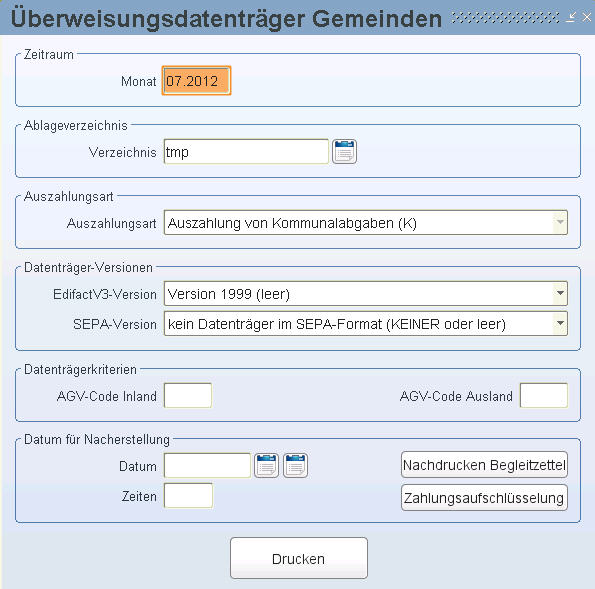Click the calendar icon directly adjacent to Datum field

click(x=266, y=465)
